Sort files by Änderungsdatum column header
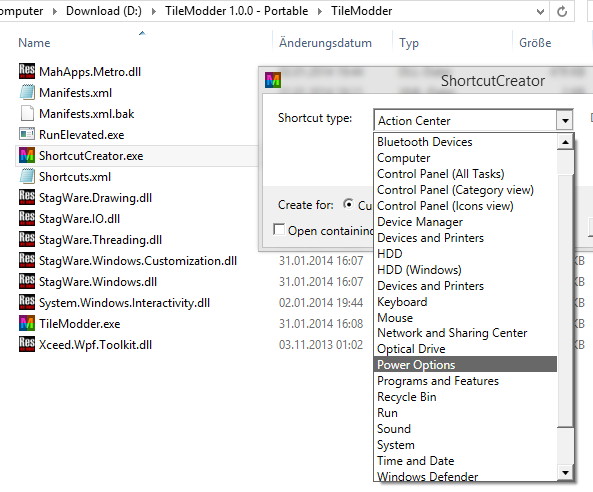Viewport: 593px width, 492px height. (x=325, y=43)
